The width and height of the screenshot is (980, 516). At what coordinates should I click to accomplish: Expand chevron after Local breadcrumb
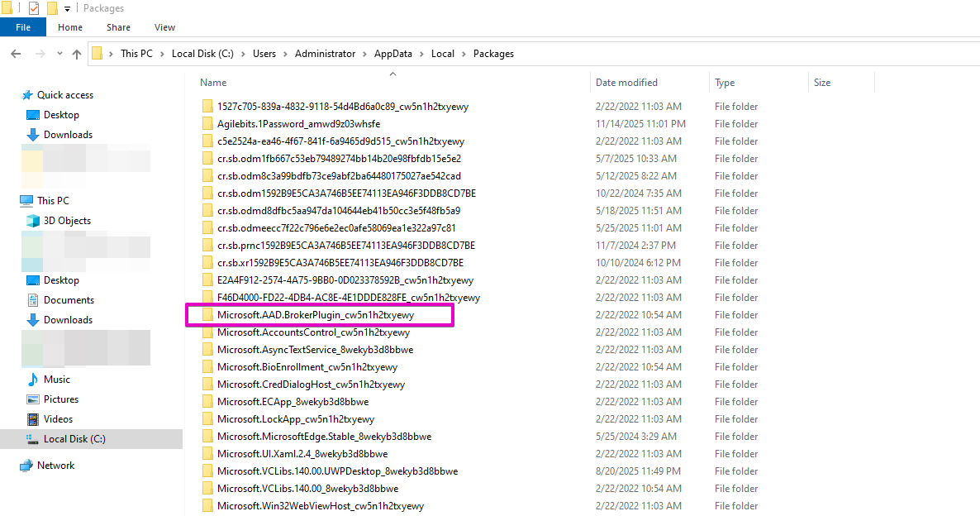pyautogui.click(x=464, y=54)
